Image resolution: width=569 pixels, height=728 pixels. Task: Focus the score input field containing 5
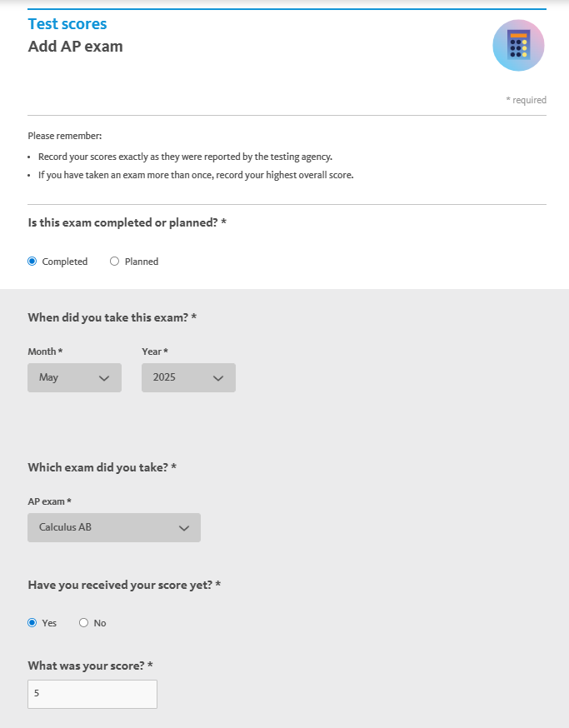[92, 694]
